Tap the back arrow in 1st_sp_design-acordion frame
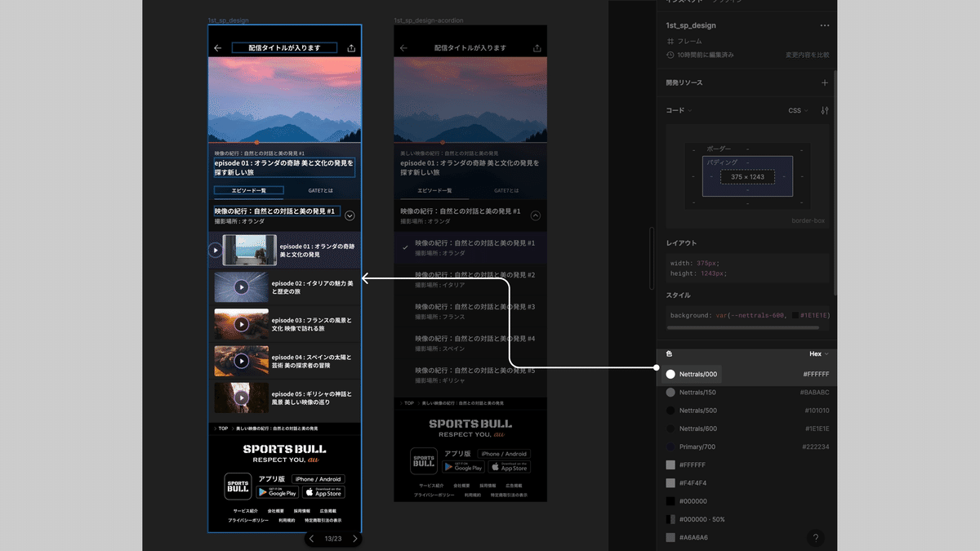The width and height of the screenshot is (980, 551). (403, 48)
